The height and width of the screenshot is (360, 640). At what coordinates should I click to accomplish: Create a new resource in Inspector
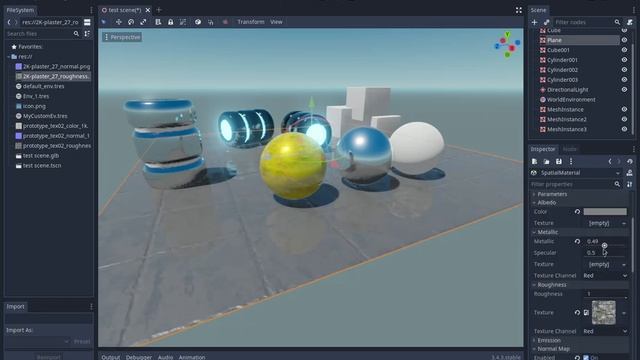(x=534, y=162)
